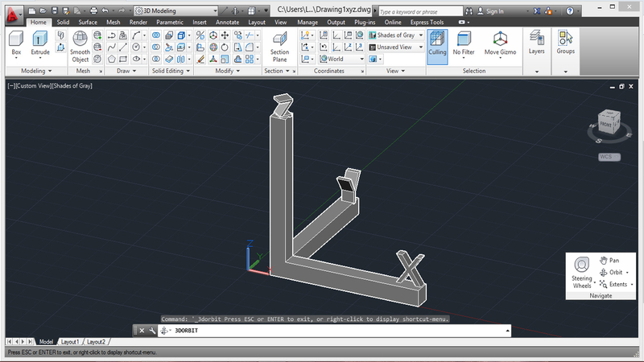Click the Solid Union icon
Image resolution: width=644 pixels, height=362 pixels.
tap(156, 35)
